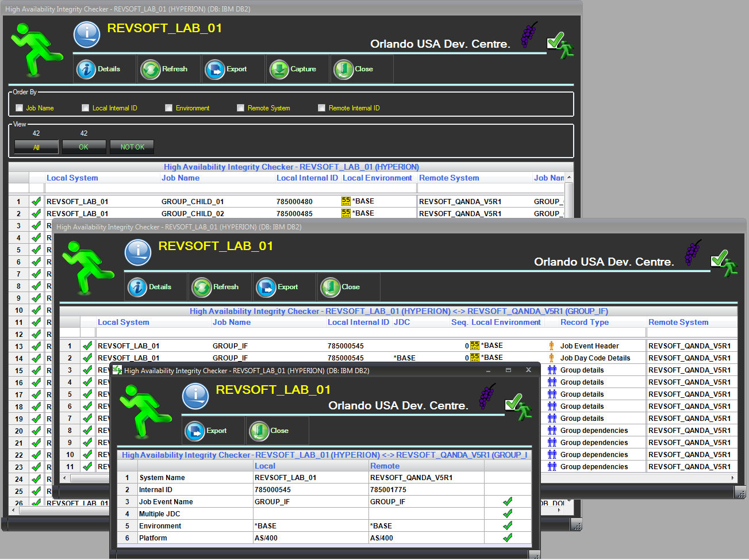Check the Remote System order option

coord(241,108)
